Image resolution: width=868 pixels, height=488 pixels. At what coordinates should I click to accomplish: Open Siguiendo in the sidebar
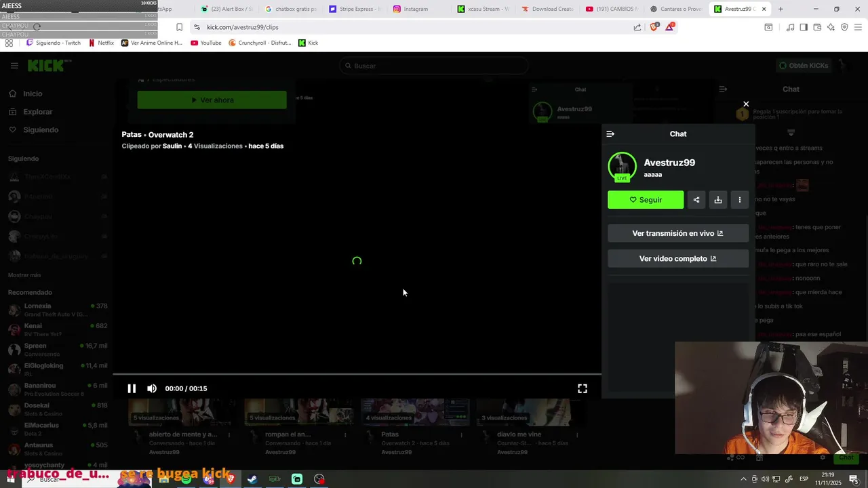(x=41, y=129)
